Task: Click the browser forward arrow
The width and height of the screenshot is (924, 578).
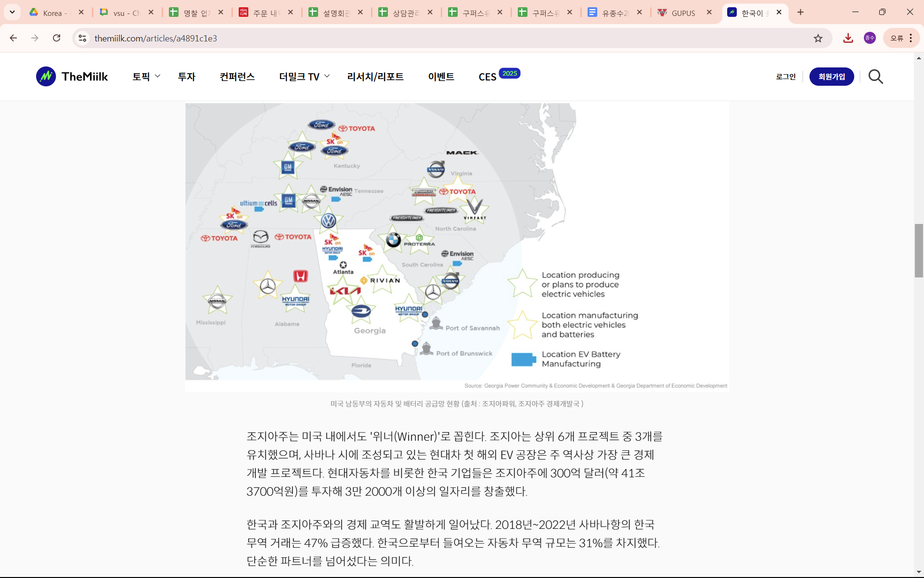Action: [35, 38]
